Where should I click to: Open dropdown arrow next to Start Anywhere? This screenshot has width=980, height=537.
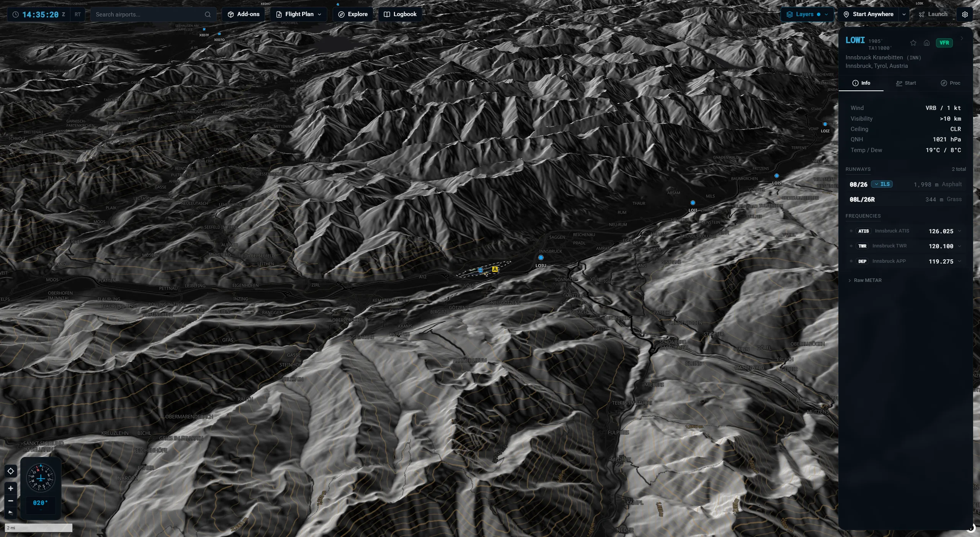904,15
